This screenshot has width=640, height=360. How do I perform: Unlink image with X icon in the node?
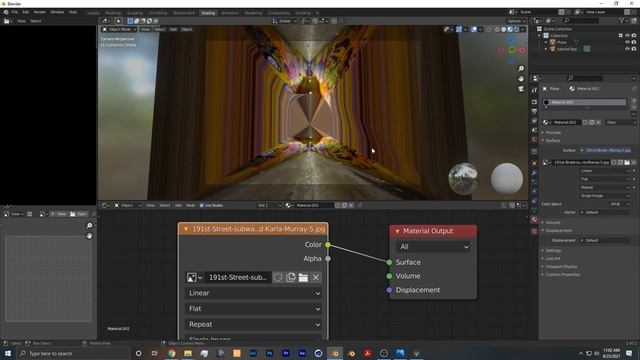coord(316,278)
